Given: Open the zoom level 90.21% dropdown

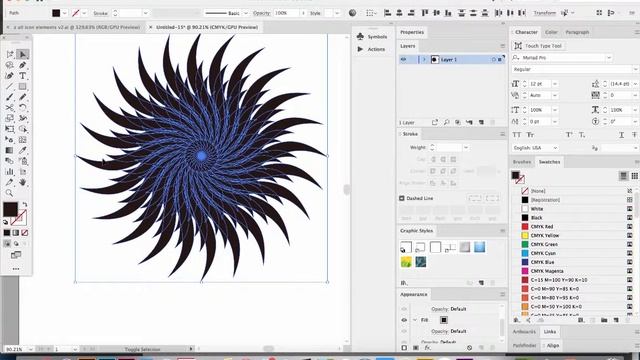Looking at the screenshot, I should [30, 349].
